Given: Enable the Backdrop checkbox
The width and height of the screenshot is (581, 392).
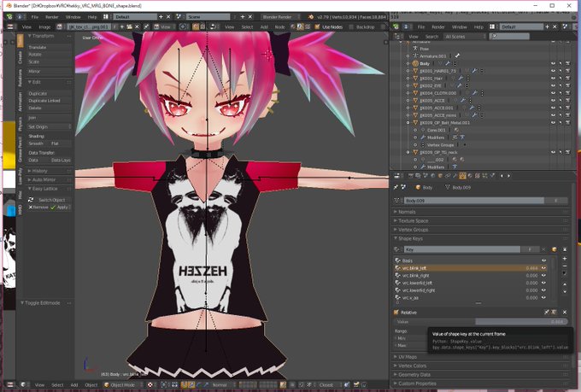Looking at the screenshot, I should point(351,26).
